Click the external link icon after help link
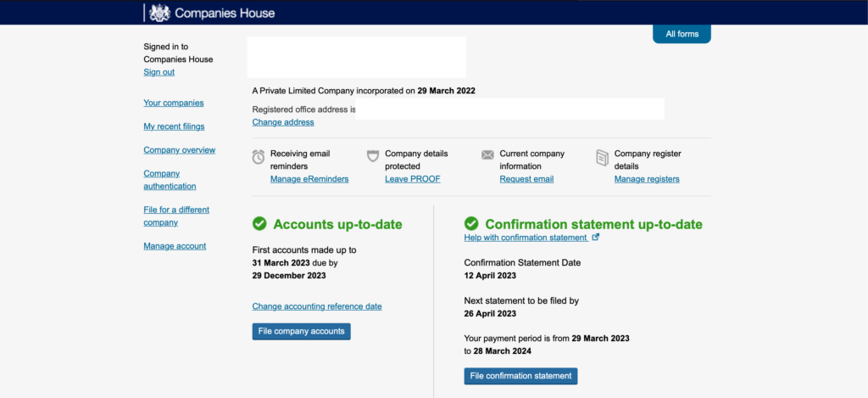868x398 pixels. pyautogui.click(x=595, y=238)
